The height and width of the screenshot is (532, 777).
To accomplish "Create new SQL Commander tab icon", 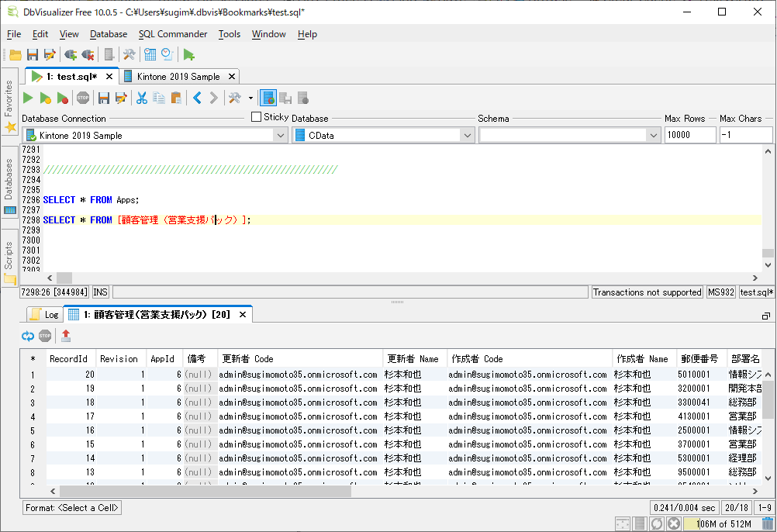I will (188, 54).
